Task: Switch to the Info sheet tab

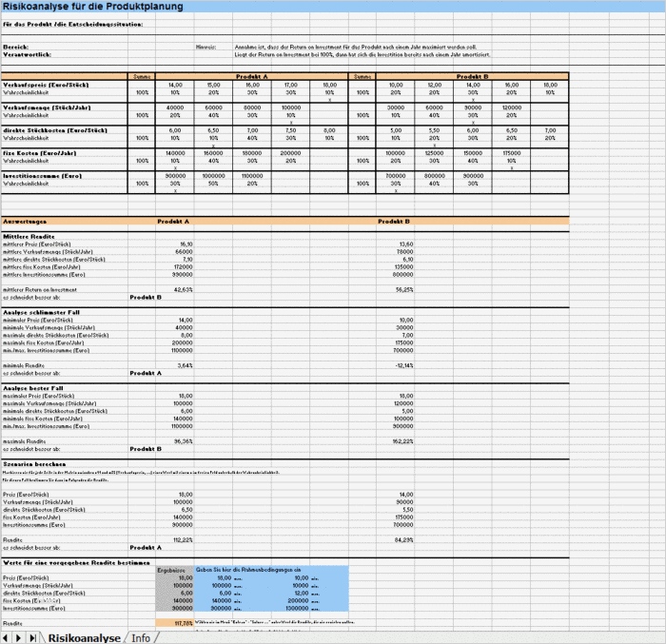Action: 141,638
